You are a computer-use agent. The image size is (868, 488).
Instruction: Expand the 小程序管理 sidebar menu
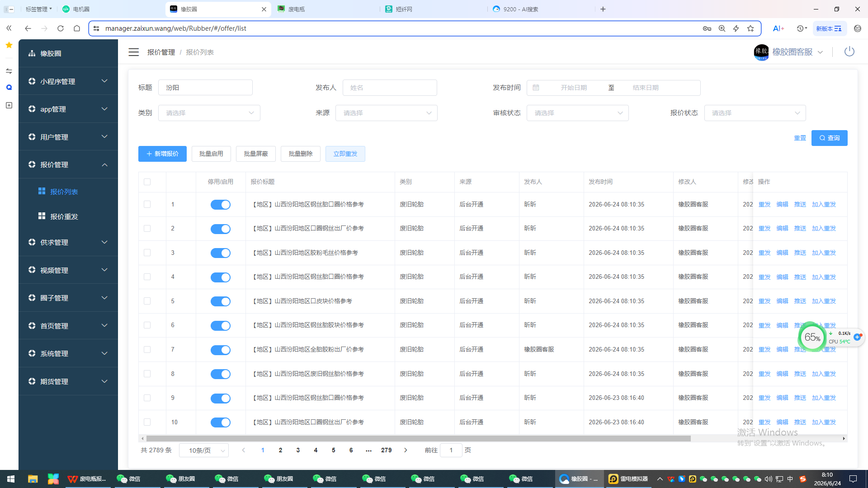pos(68,81)
